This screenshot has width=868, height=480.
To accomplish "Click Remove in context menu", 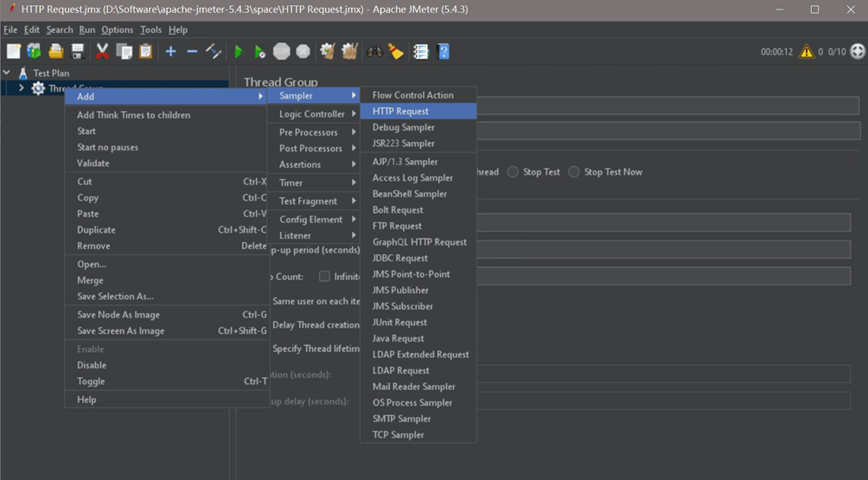I will [x=166, y=246].
